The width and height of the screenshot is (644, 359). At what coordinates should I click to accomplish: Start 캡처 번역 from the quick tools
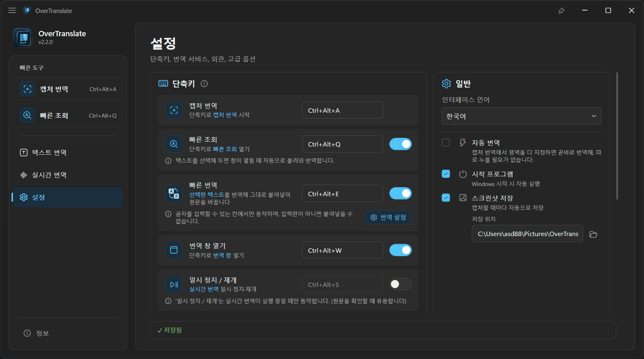(68, 89)
